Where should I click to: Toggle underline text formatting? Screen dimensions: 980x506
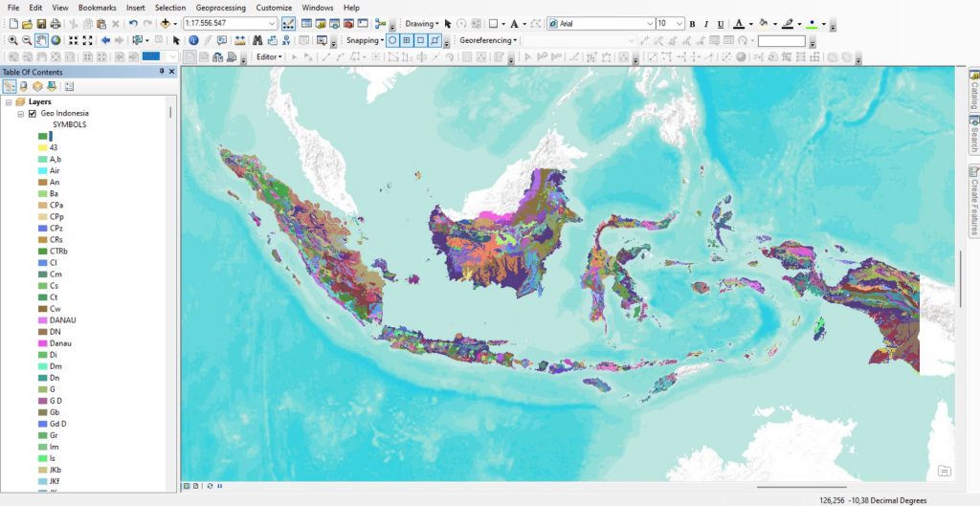[721, 24]
